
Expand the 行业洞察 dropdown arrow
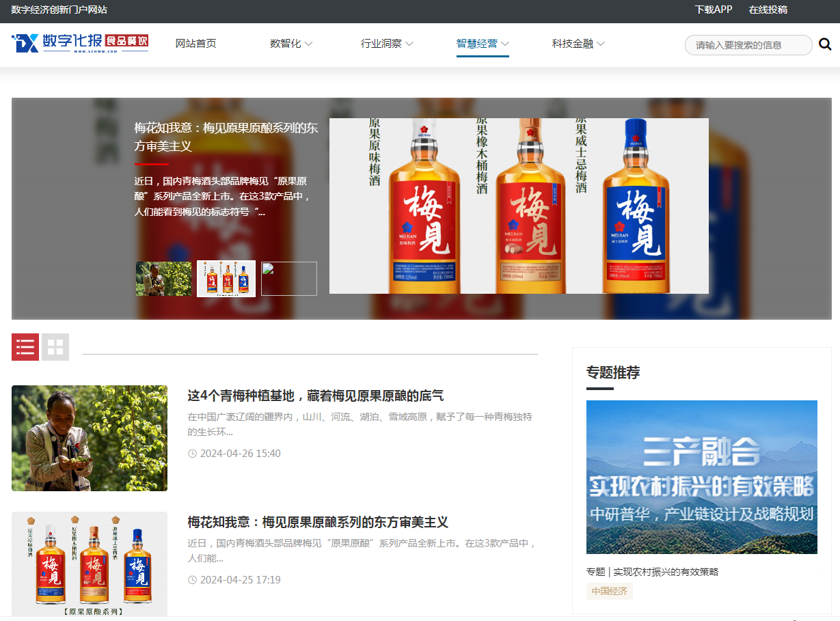409,44
